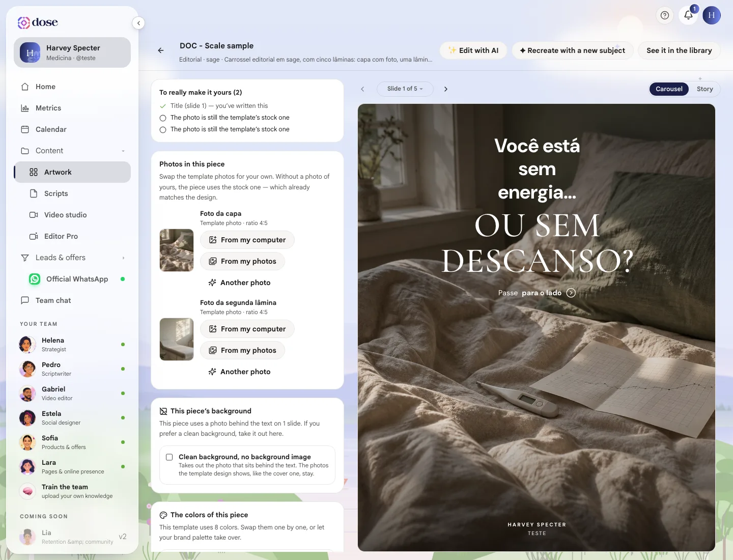Go back using the arrow beside DOC title
This screenshot has height=560, width=733.
click(161, 50)
